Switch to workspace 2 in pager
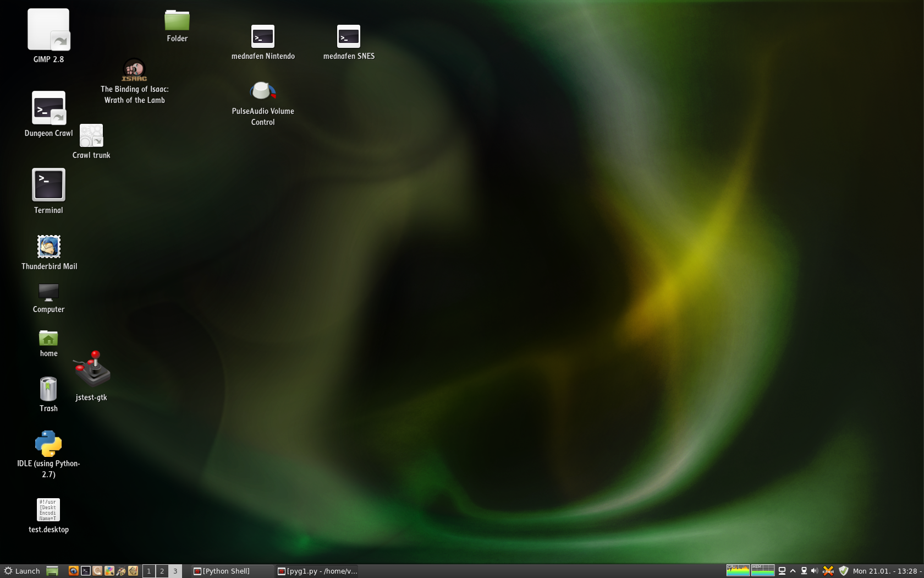Image resolution: width=924 pixels, height=578 pixels. (x=162, y=571)
